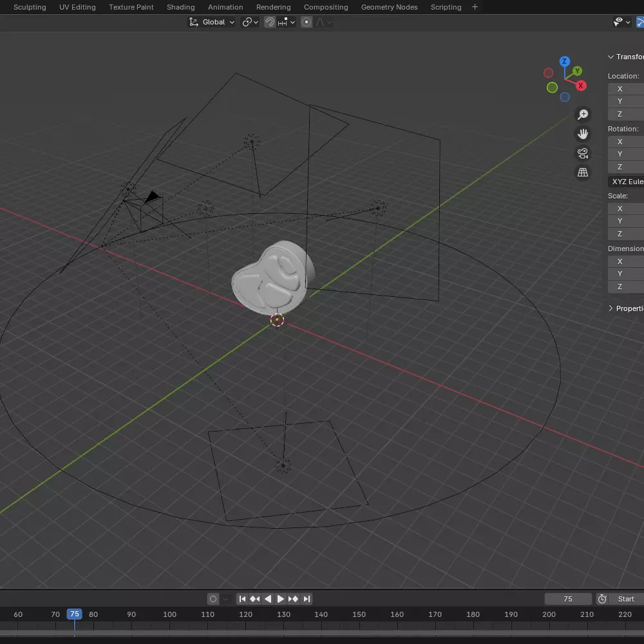Image resolution: width=644 pixels, height=644 pixels.
Task: Switch to the Compositing workspace tab
Action: pos(326,7)
